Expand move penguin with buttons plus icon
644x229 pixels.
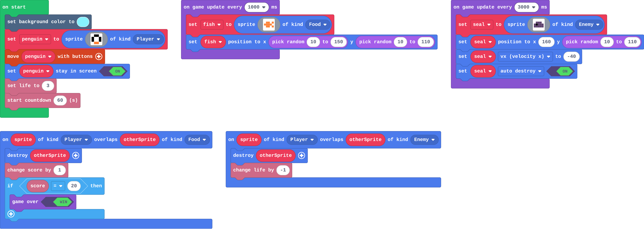(99, 56)
